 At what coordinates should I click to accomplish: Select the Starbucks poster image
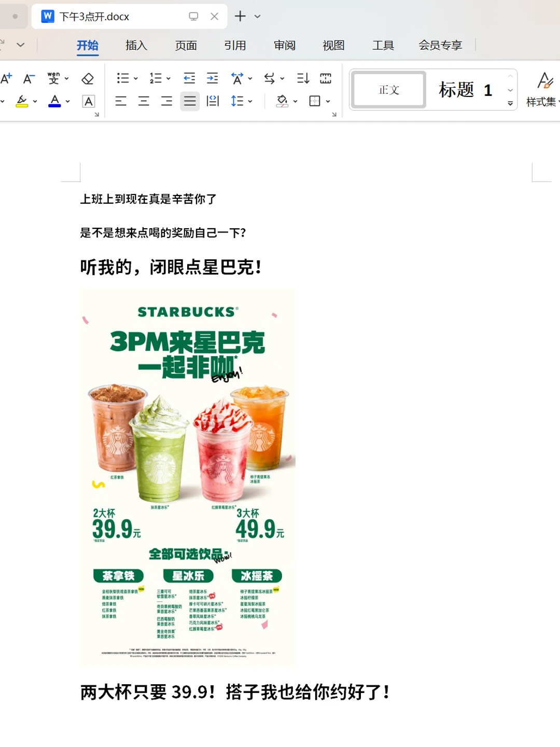coord(188,477)
